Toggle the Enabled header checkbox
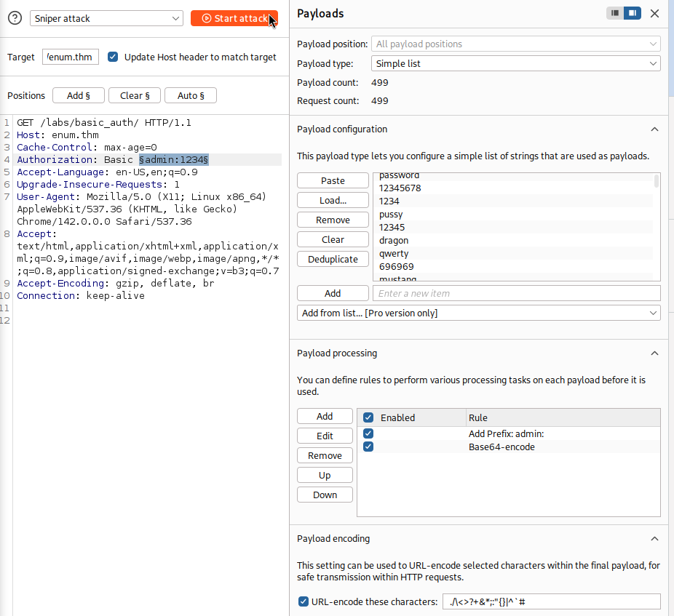 click(368, 417)
